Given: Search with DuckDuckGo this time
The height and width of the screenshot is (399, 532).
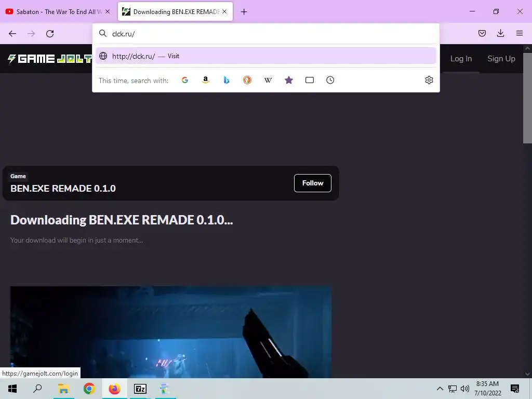Looking at the screenshot, I should click(247, 80).
